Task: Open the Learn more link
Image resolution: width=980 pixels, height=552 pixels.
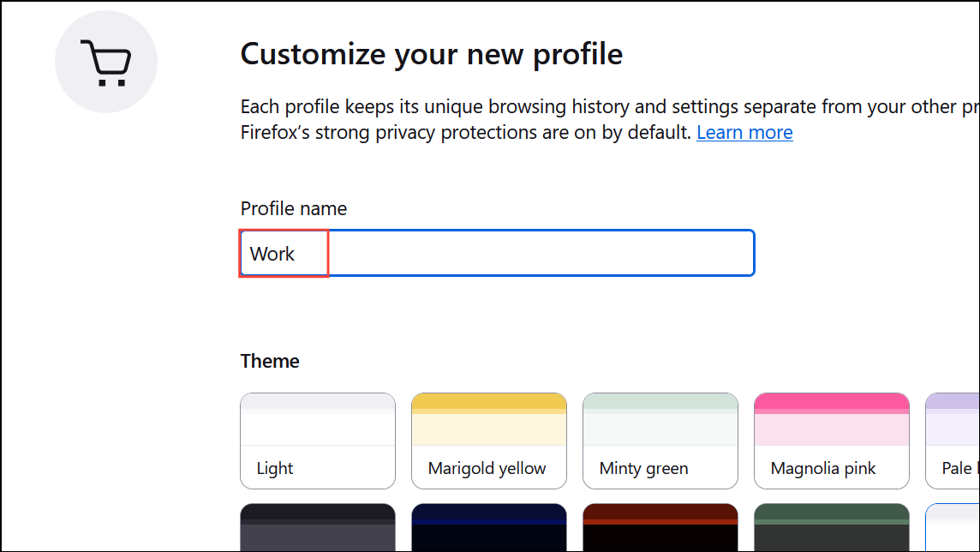Action: tap(744, 132)
